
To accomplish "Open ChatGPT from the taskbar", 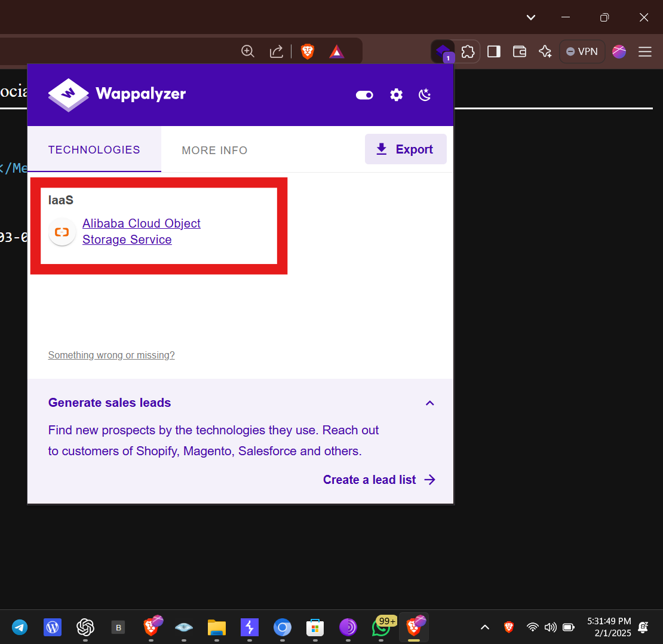I will [85, 627].
